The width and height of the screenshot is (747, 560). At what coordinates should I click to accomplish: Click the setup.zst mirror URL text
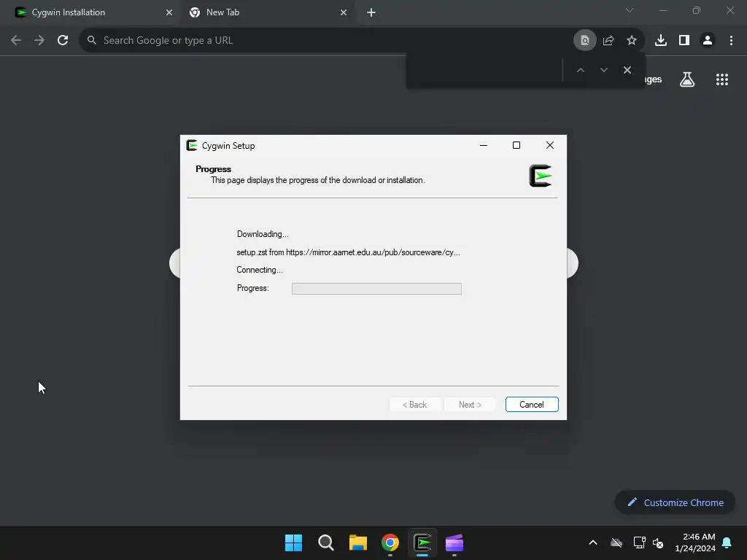click(x=348, y=252)
